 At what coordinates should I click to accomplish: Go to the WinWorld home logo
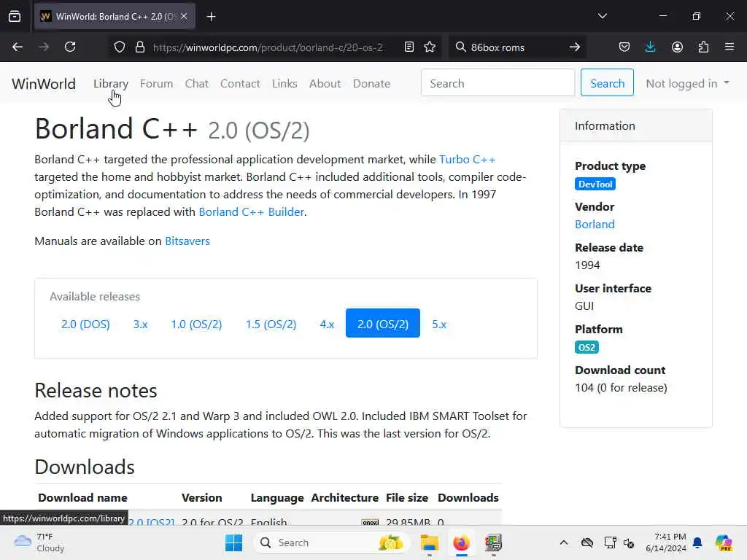tap(44, 84)
